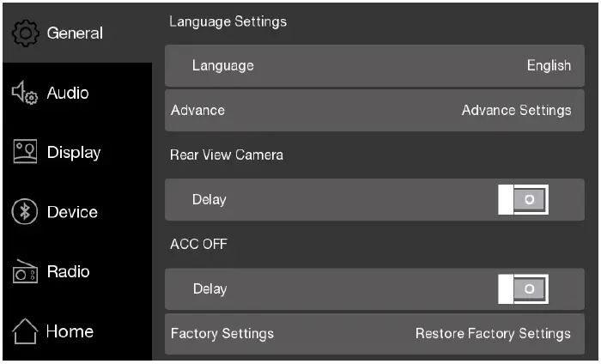The image size is (601, 364).
Task: Toggle ACC OFF Delay switch
Action: (x=523, y=289)
